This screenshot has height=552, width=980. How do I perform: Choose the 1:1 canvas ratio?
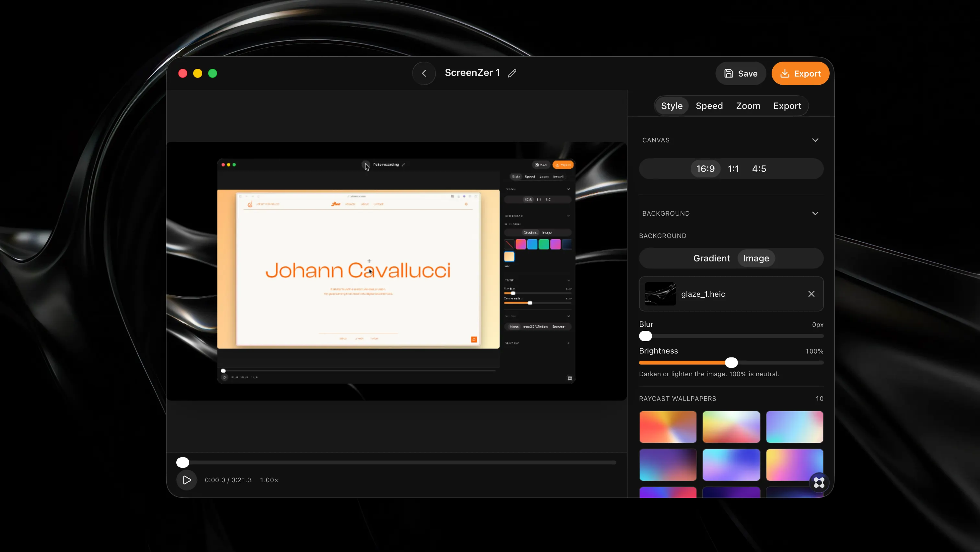pos(733,169)
